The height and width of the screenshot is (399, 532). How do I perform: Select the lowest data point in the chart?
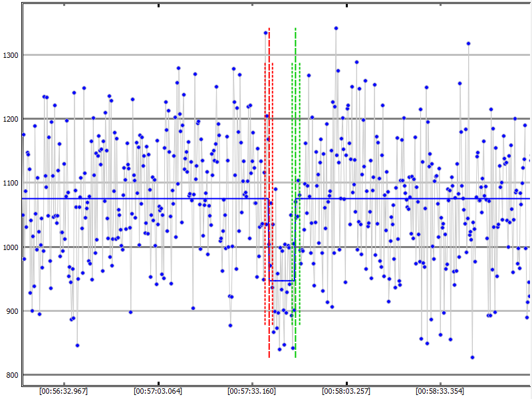[472, 357]
